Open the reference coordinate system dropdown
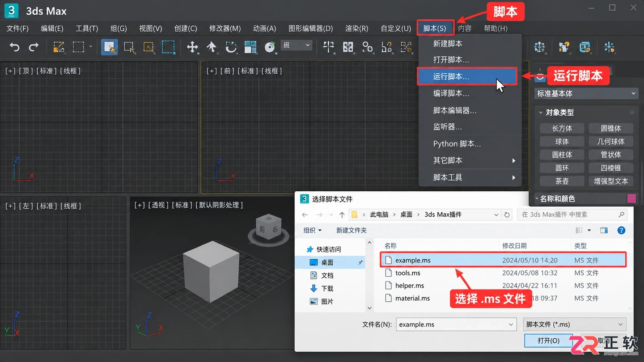 (296, 45)
